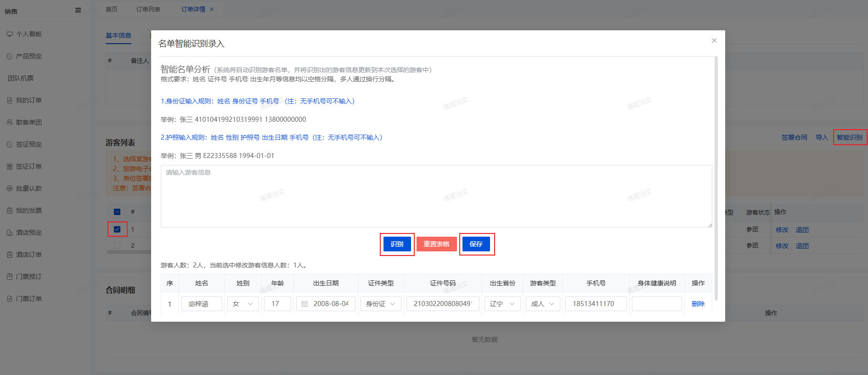The image size is (868, 375).
Task: Open 酒店预定 in sidebar
Action: coord(28,233)
